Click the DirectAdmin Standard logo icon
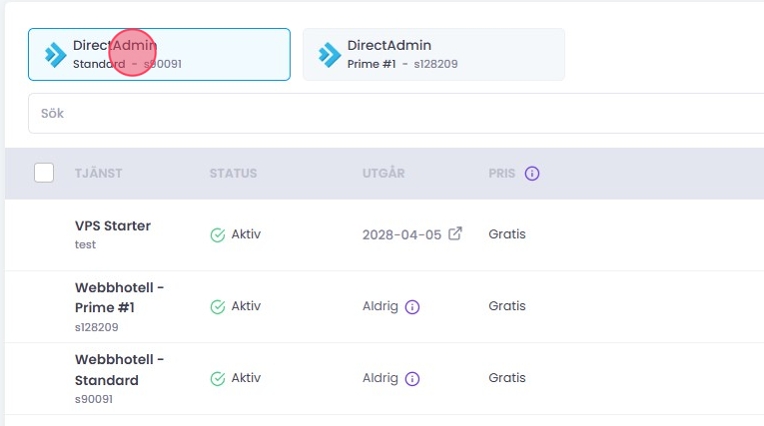Screen dimensions: 764x426 point(56,54)
